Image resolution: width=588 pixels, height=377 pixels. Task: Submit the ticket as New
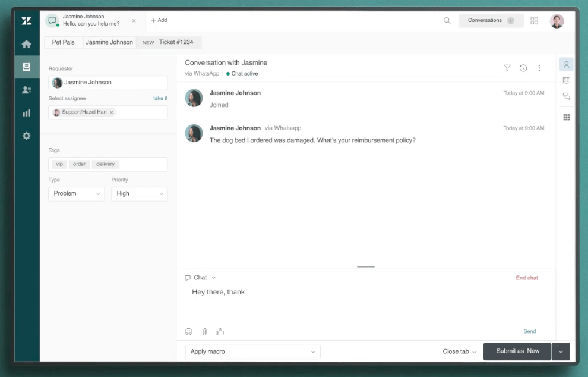click(x=517, y=351)
